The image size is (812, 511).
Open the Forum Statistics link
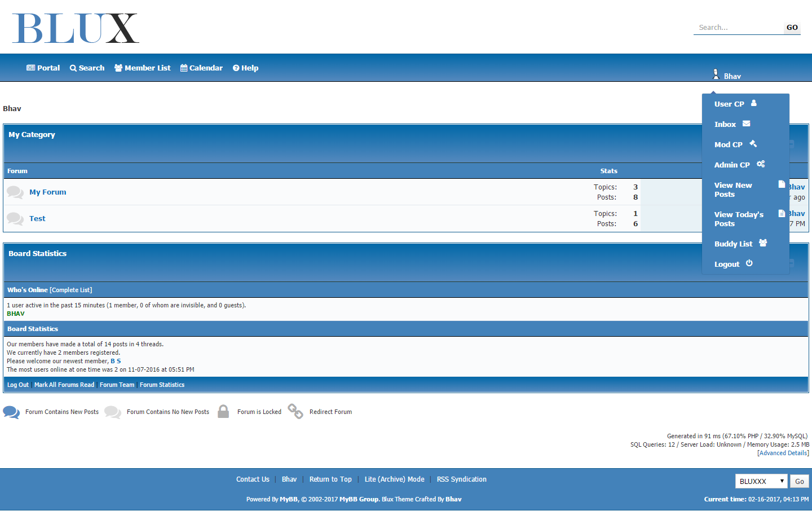coord(162,385)
